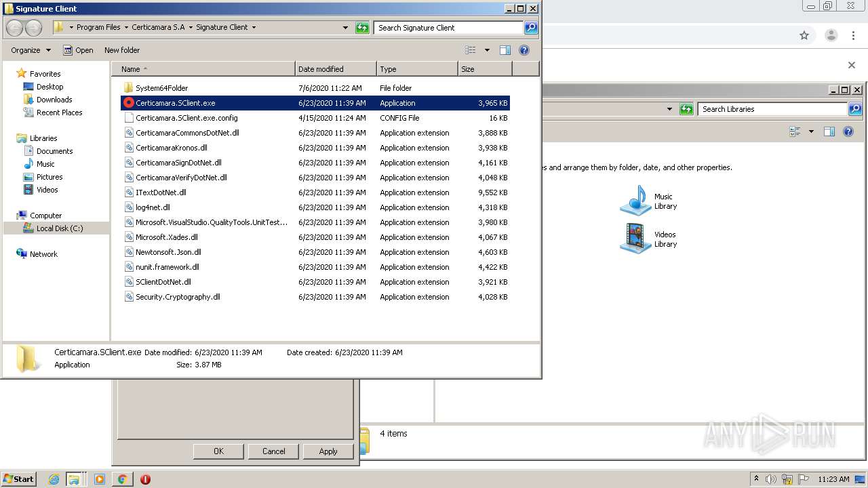
Task: Open Explorer help question mark icon
Action: 524,50
